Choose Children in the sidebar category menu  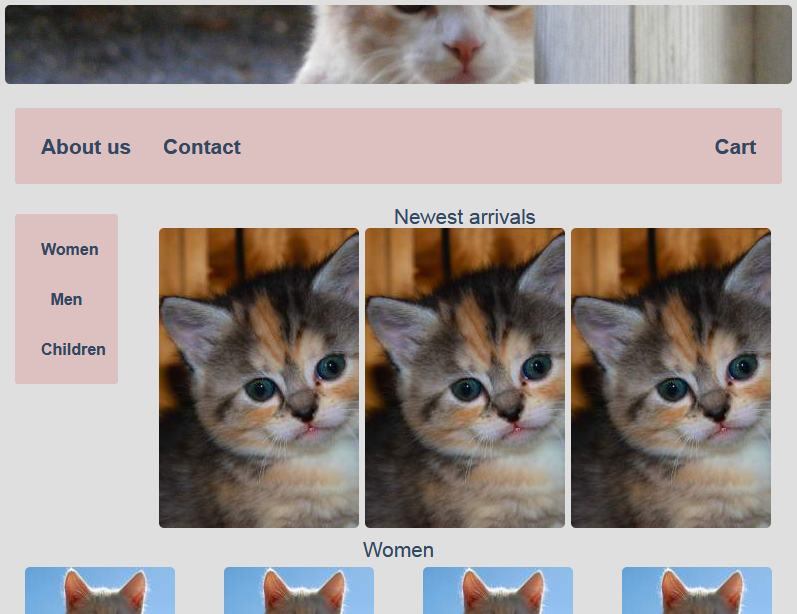(73, 349)
